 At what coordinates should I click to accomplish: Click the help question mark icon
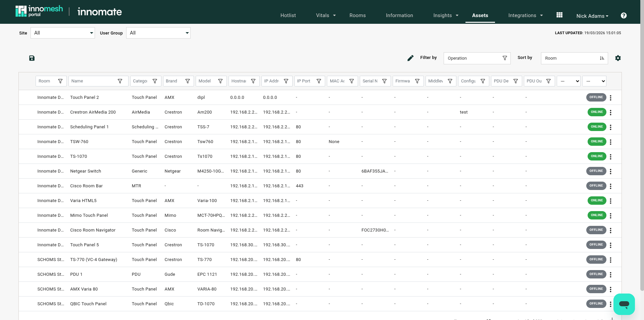point(624,15)
